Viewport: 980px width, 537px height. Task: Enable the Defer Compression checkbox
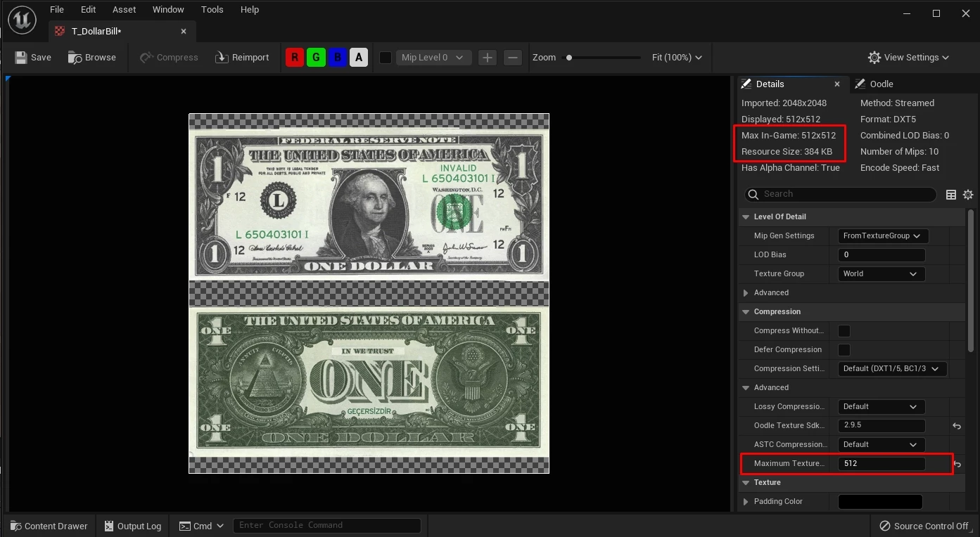[x=844, y=350]
